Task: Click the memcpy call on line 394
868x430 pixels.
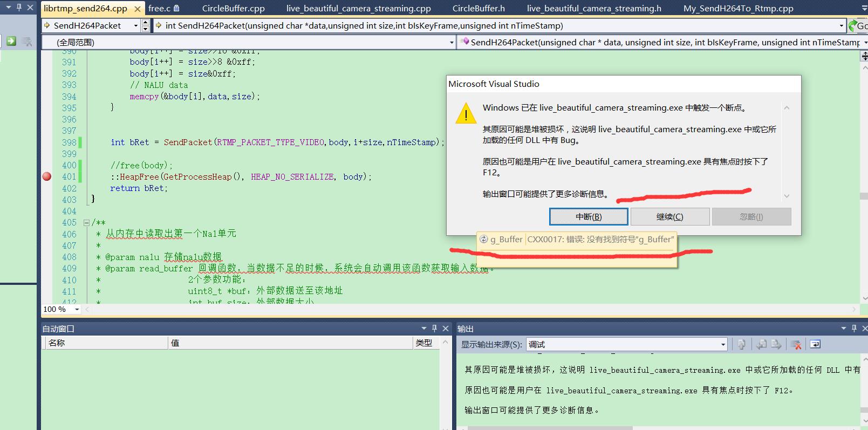Action: (x=195, y=97)
